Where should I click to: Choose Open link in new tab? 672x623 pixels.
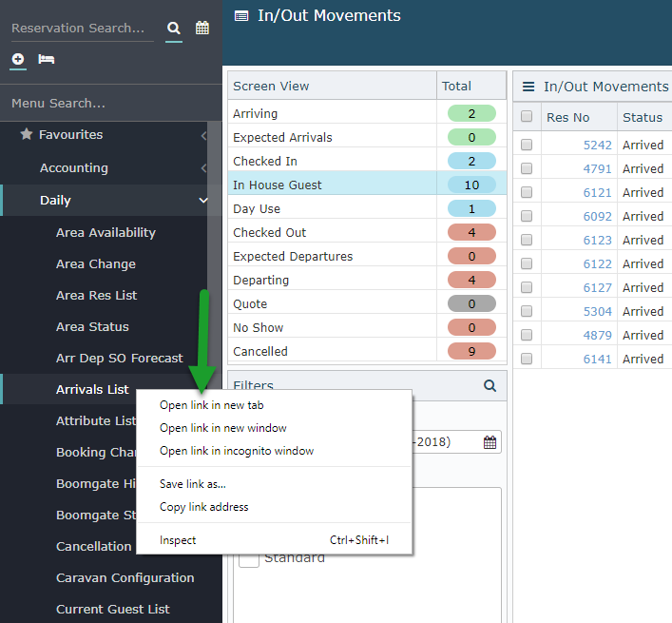coord(211,405)
